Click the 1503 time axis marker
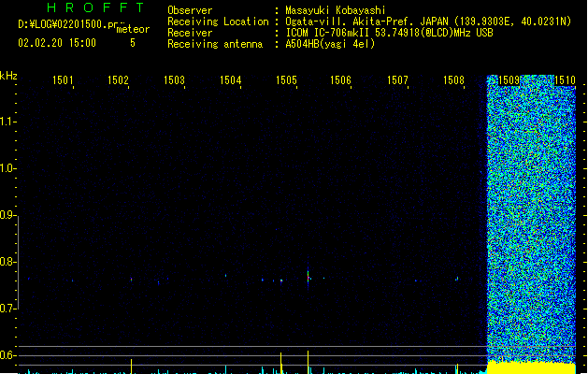 [x=175, y=80]
